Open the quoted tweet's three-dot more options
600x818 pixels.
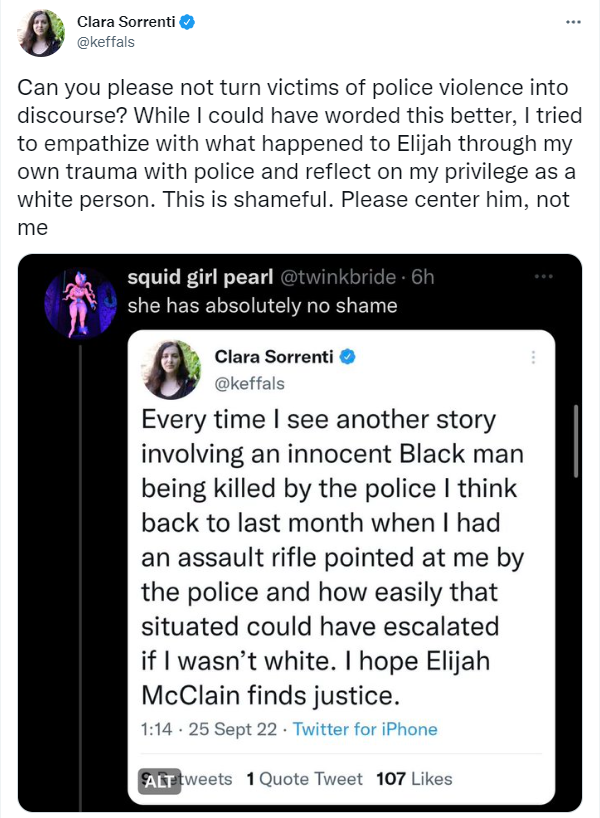pyautogui.click(x=543, y=277)
